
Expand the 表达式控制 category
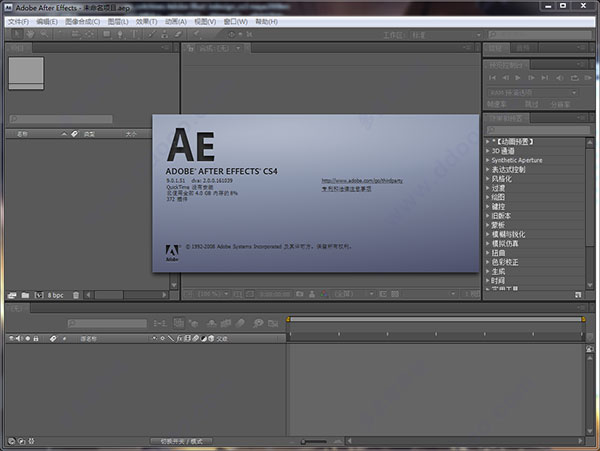tap(488, 169)
